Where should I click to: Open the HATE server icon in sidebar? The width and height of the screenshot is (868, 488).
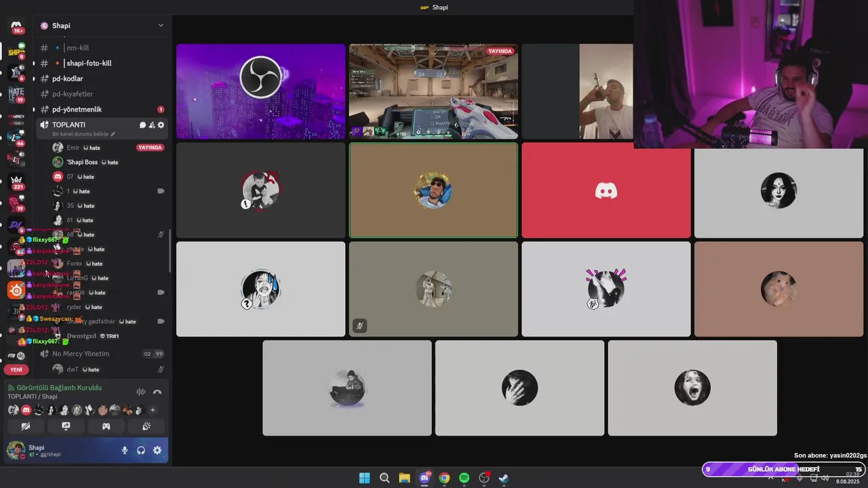16,94
